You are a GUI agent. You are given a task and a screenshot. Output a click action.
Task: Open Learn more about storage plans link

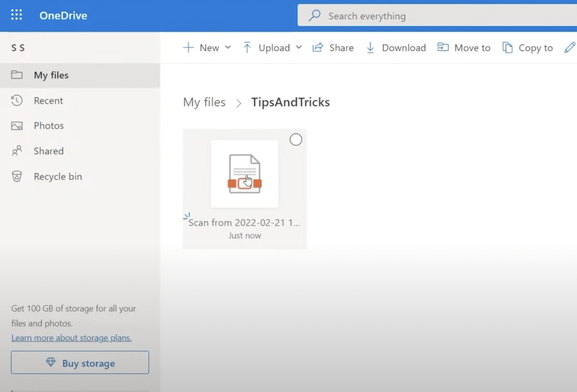(72, 337)
